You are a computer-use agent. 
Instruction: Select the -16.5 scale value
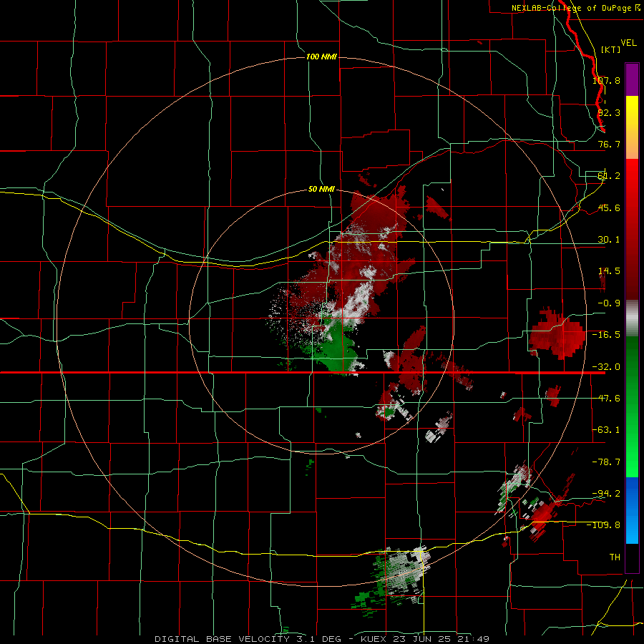click(606, 335)
